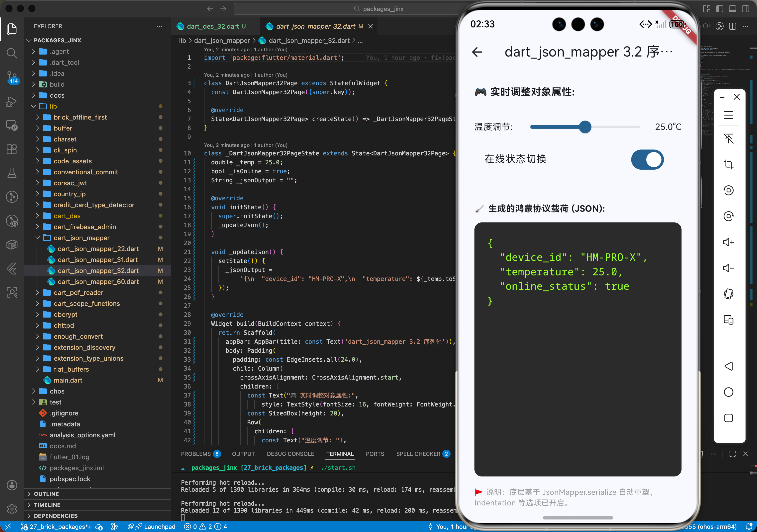Expand the OUTLINE section
Screen dimensions: 757x532
tap(46, 493)
